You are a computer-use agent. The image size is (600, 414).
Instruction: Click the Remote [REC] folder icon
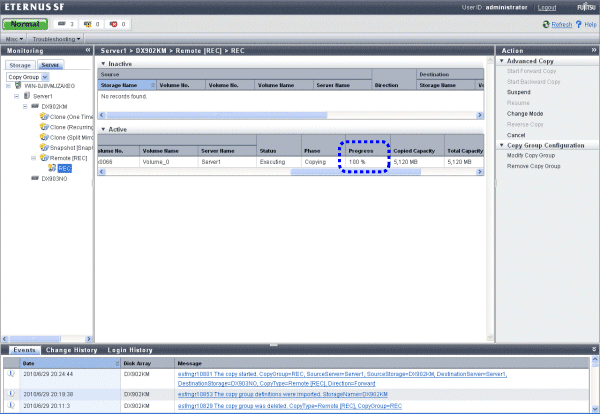tap(44, 158)
